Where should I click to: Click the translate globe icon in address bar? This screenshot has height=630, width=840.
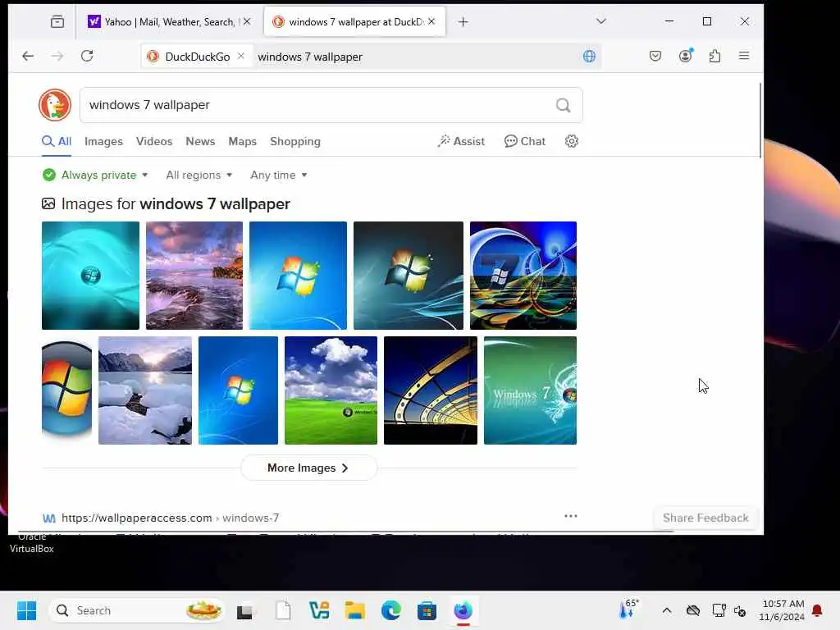[589, 57]
